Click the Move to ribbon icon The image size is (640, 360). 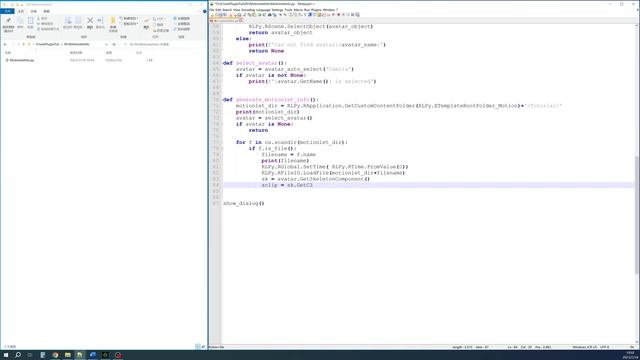tap(68, 23)
